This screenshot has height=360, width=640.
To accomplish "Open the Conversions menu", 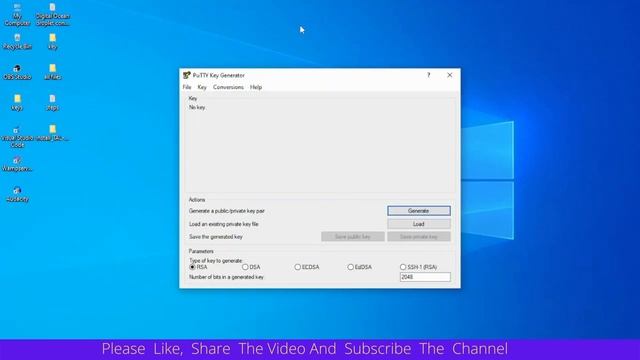I will (x=228, y=87).
